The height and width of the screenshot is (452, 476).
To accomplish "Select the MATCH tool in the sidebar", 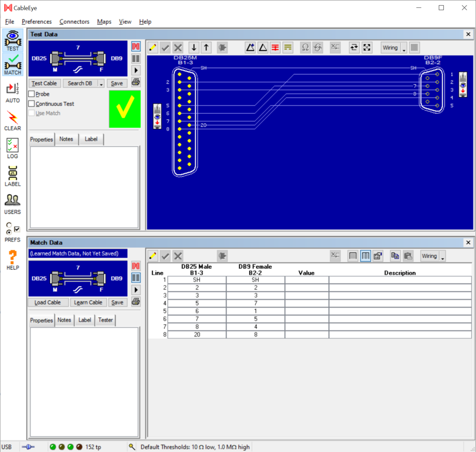I will click(x=13, y=64).
